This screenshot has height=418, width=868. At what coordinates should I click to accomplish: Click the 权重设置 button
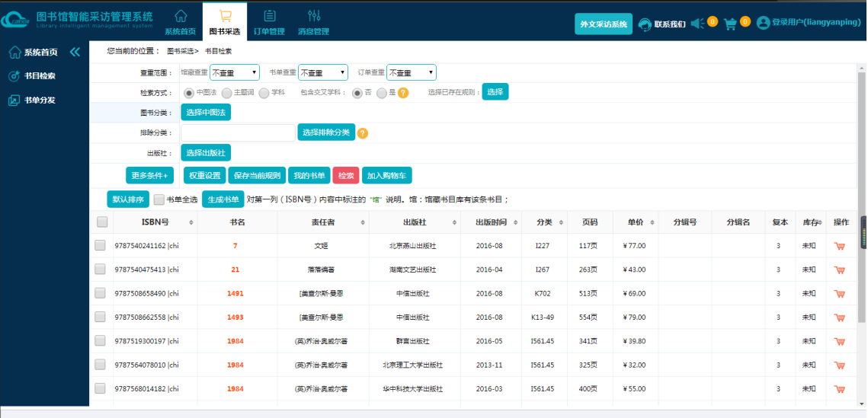point(205,175)
